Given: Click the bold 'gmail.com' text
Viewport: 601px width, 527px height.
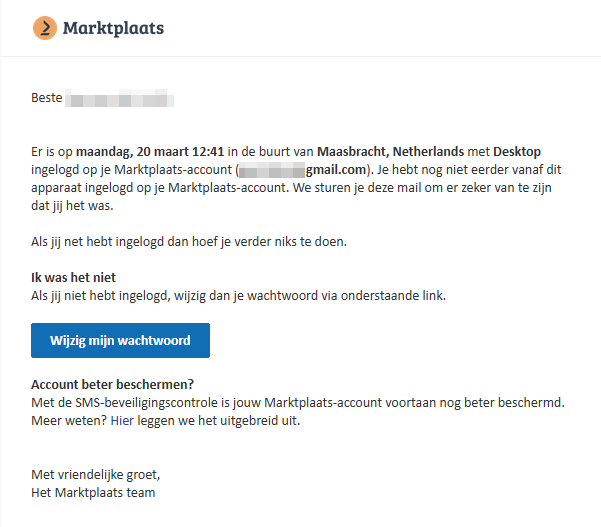Looking at the screenshot, I should click(x=337, y=169).
